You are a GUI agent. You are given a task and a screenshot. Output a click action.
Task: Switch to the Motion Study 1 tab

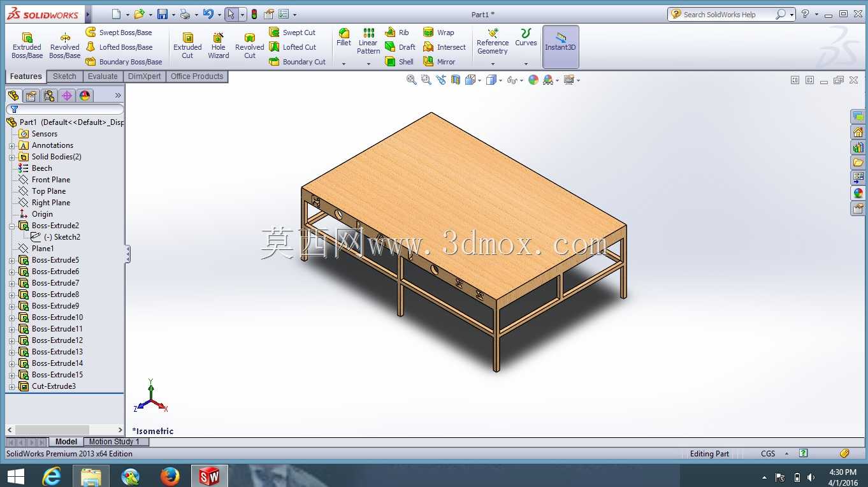(x=114, y=442)
